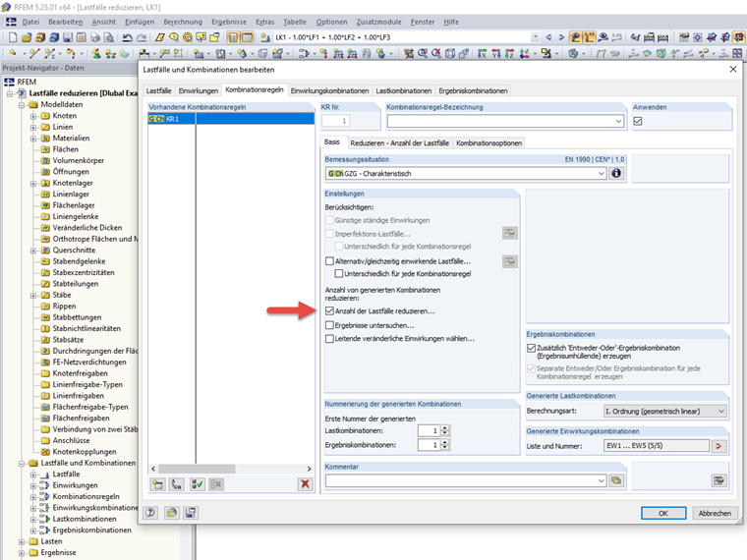This screenshot has height=560, width=747.
Task: Open the LK1 load case combo in the toolbar
Action: tap(536, 37)
